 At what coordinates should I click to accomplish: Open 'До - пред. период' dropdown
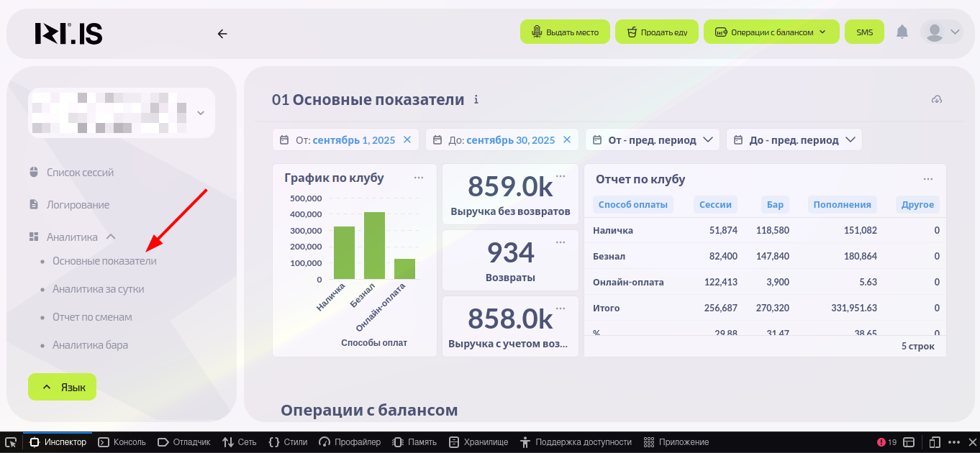(x=794, y=140)
